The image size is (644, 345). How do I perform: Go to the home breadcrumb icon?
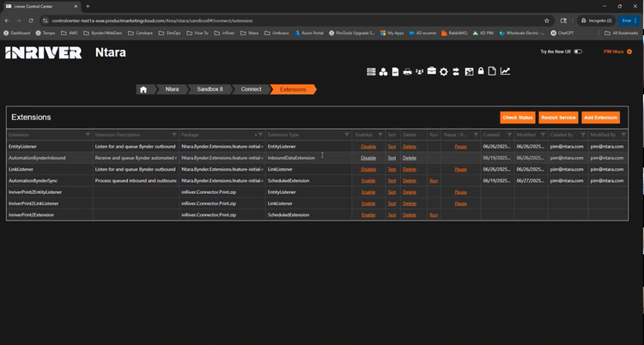tap(143, 89)
